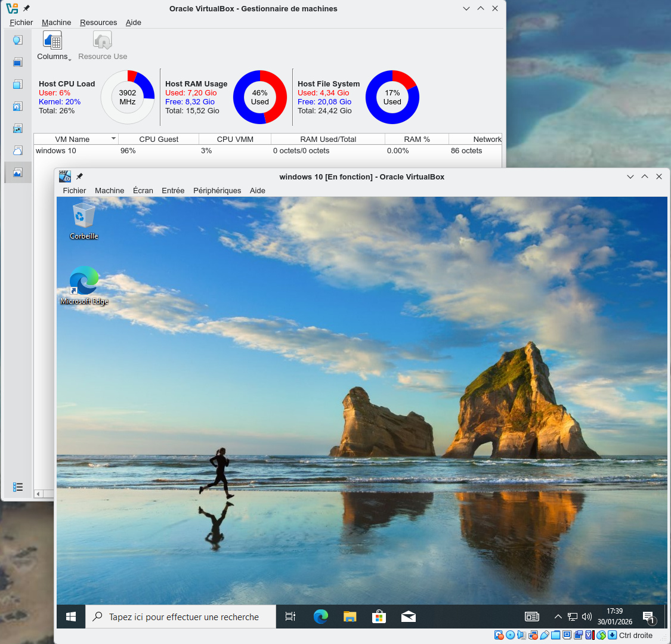Toggle the sidebar list view icon at bottom
This screenshot has height=644, width=671.
18,487
